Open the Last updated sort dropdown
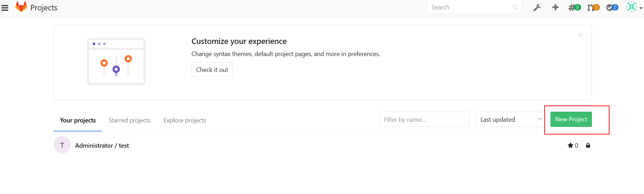The width and height of the screenshot is (644, 194). click(x=510, y=119)
